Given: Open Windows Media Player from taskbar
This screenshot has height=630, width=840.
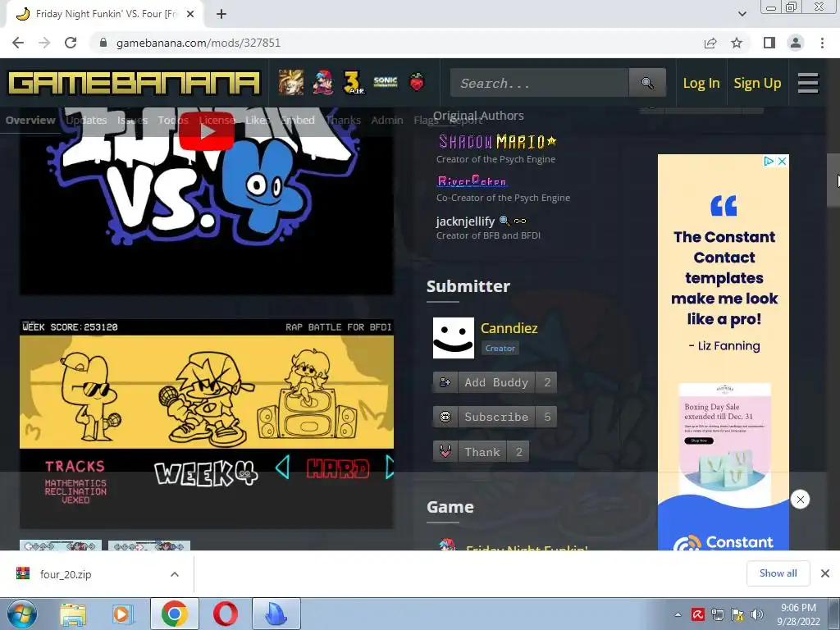Looking at the screenshot, I should (x=122, y=614).
